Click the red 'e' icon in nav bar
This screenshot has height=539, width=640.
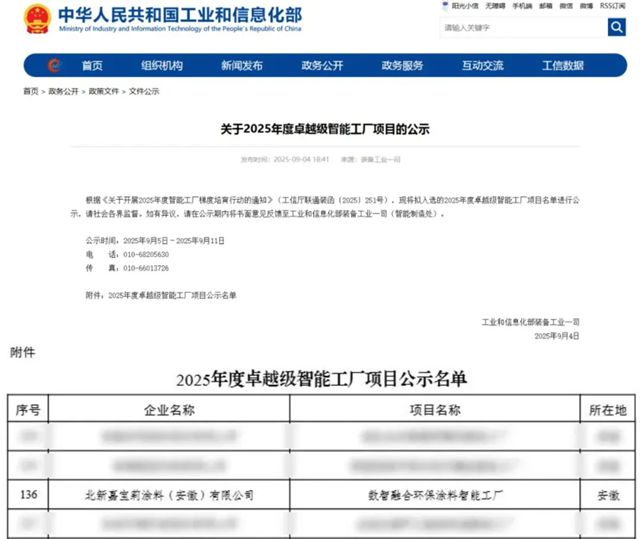tap(54, 65)
